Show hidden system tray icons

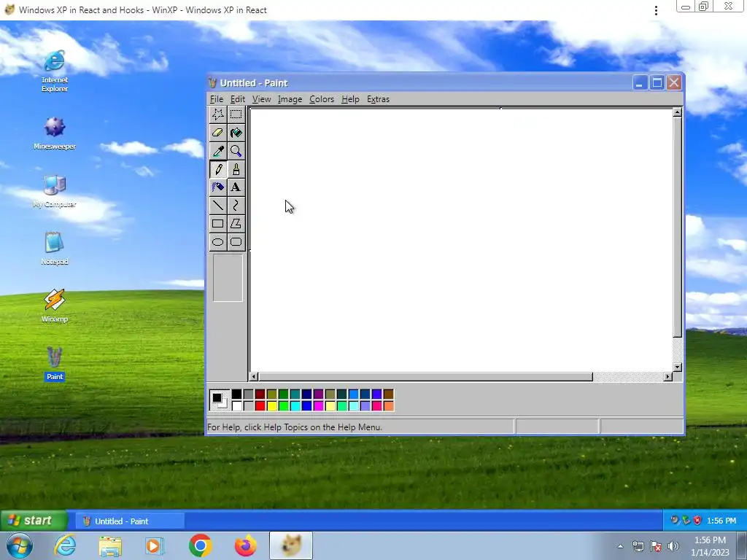620,546
